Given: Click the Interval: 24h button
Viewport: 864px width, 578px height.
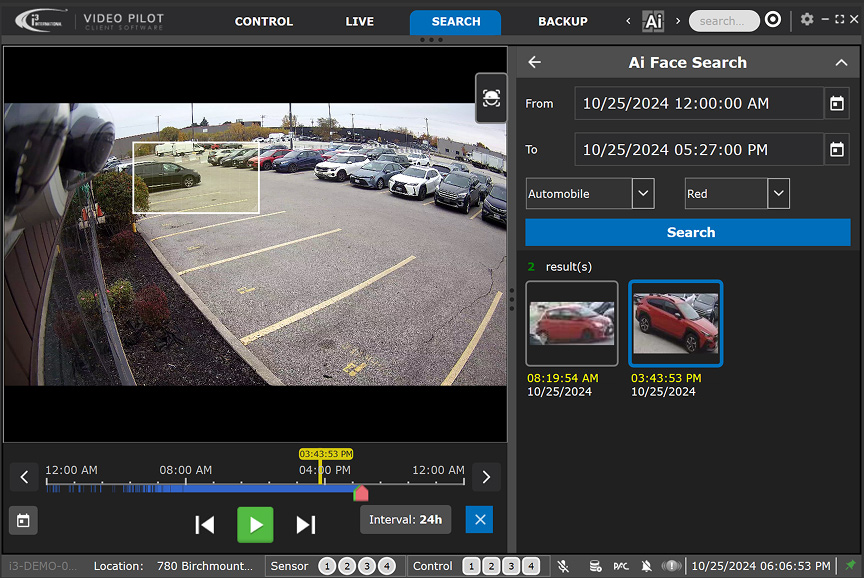Looking at the screenshot, I should (x=405, y=519).
